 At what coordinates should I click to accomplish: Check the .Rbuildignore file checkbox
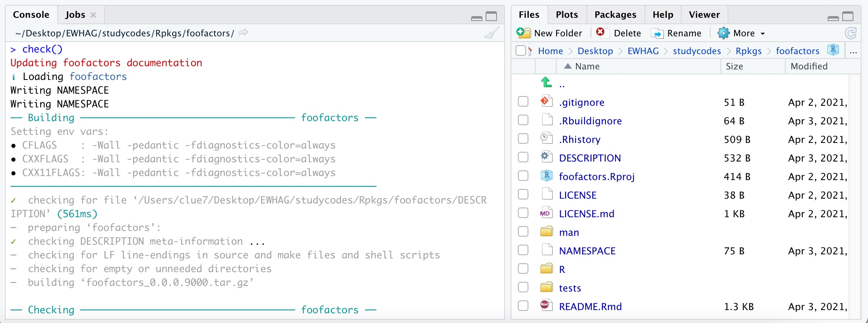pos(523,120)
